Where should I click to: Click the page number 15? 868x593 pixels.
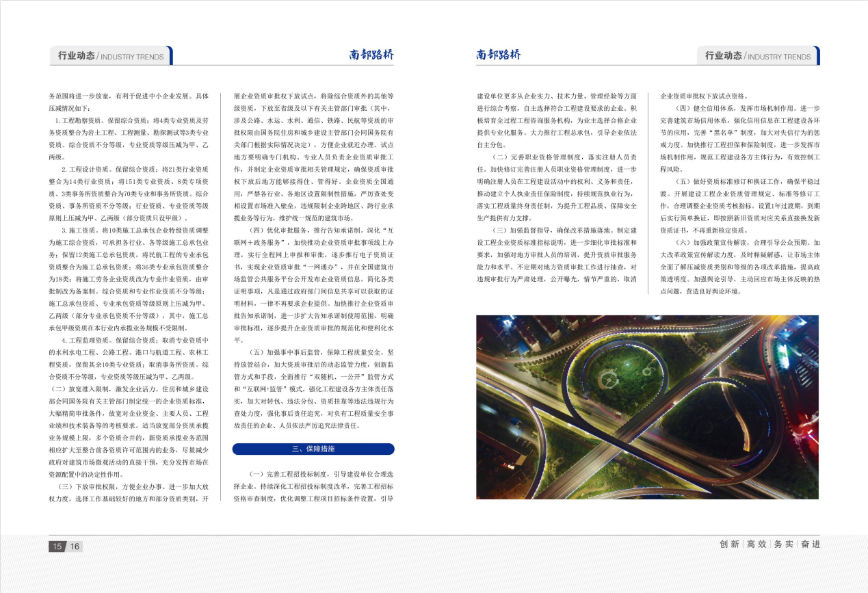pos(57,546)
